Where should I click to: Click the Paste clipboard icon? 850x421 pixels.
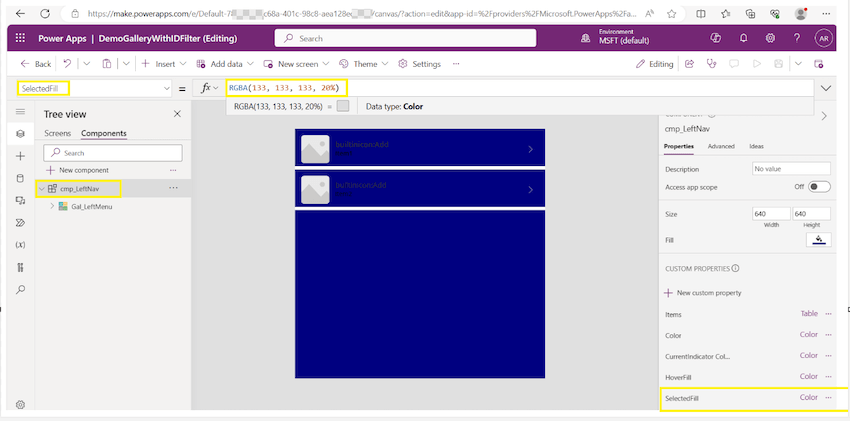pyautogui.click(x=107, y=63)
